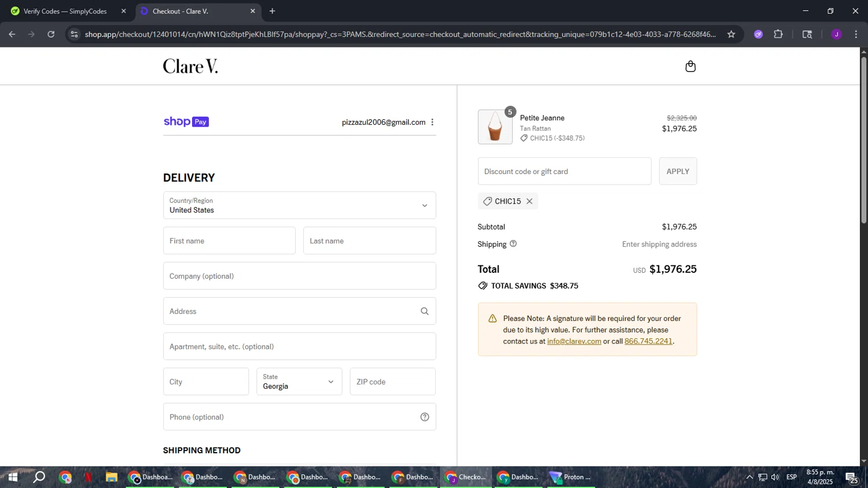Viewport: 868px width, 488px height.
Task: Click the Petite Jeanne product thumbnail
Action: pyautogui.click(x=495, y=127)
